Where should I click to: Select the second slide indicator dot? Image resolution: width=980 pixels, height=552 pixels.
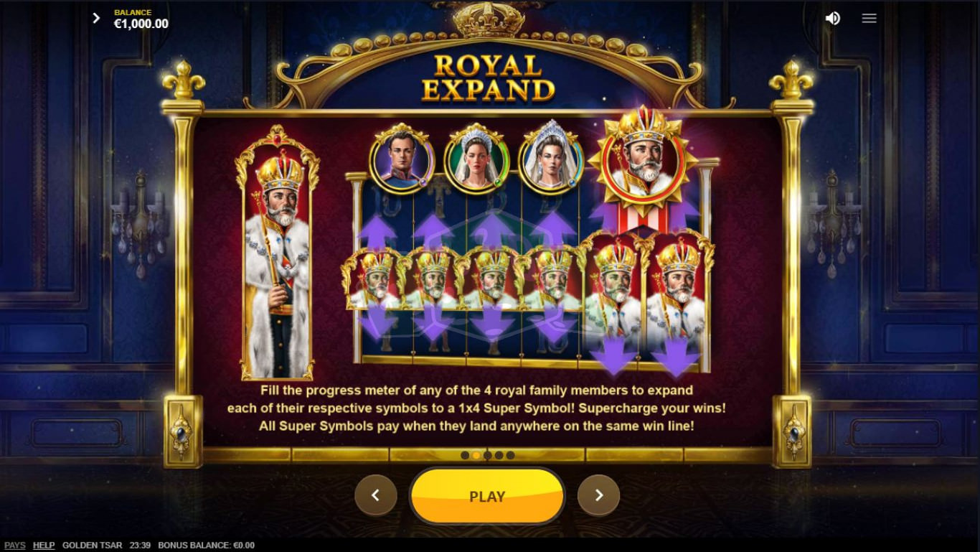[476, 455]
